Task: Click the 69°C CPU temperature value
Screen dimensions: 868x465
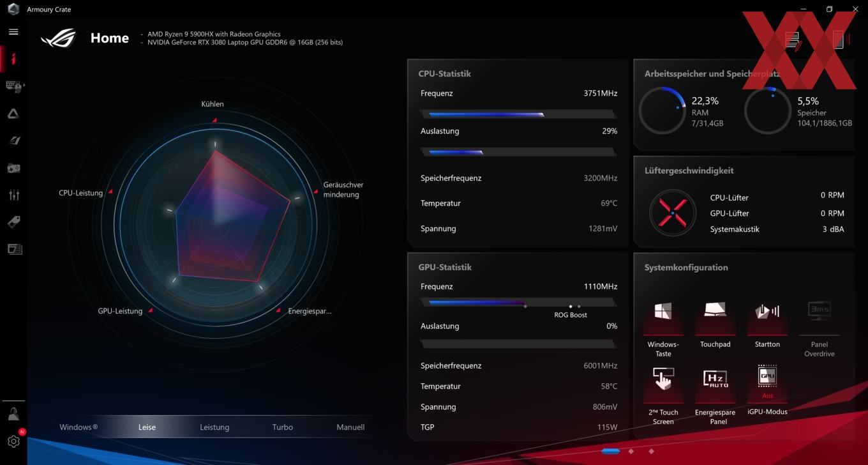Action: 609,203
